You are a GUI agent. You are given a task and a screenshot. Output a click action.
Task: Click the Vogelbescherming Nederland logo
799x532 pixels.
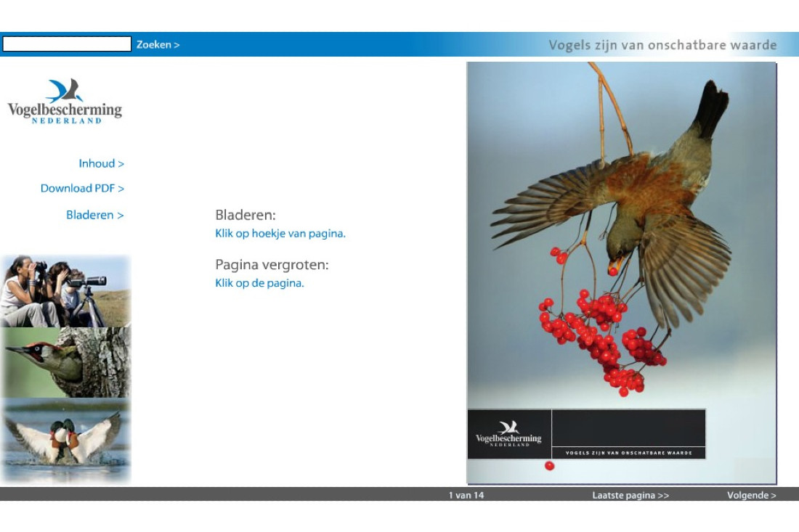[66, 106]
